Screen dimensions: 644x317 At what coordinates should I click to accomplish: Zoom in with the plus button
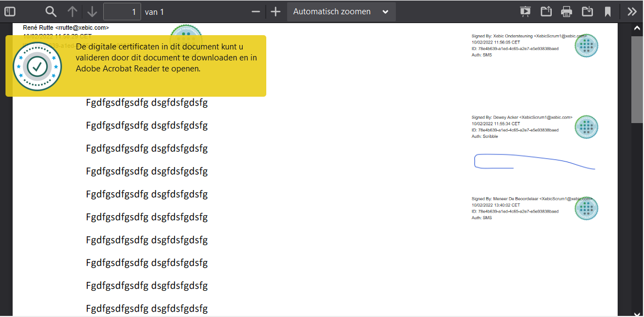pyautogui.click(x=276, y=12)
